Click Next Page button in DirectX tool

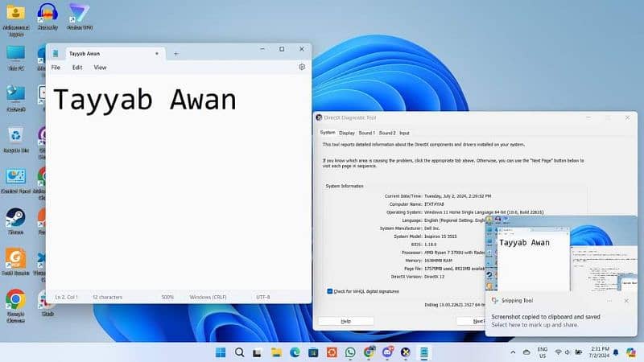click(x=472, y=321)
